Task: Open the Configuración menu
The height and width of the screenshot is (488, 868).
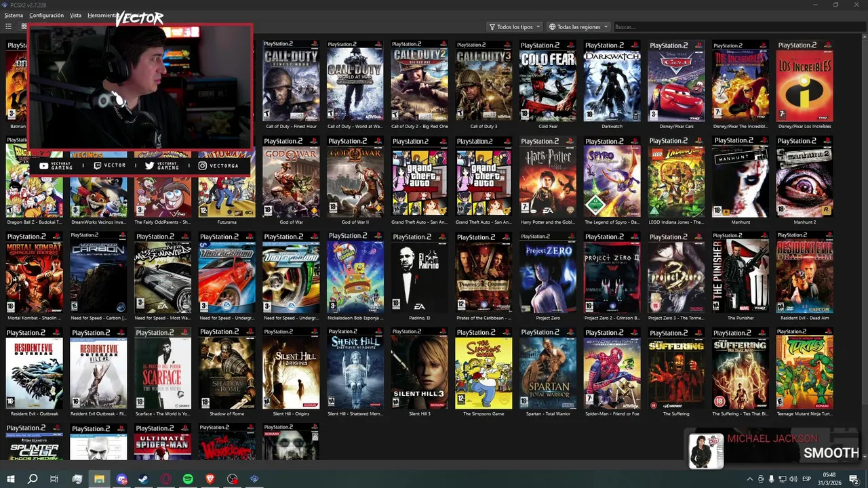Action: click(x=46, y=15)
